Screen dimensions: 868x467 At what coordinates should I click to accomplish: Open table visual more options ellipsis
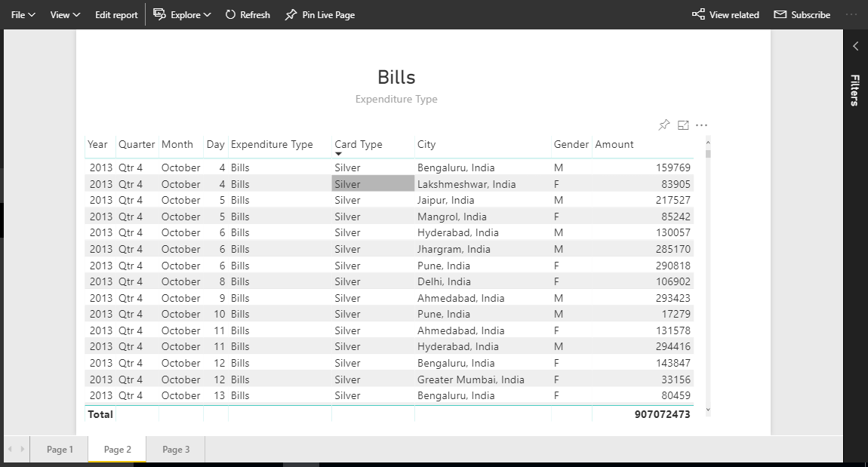(x=701, y=125)
